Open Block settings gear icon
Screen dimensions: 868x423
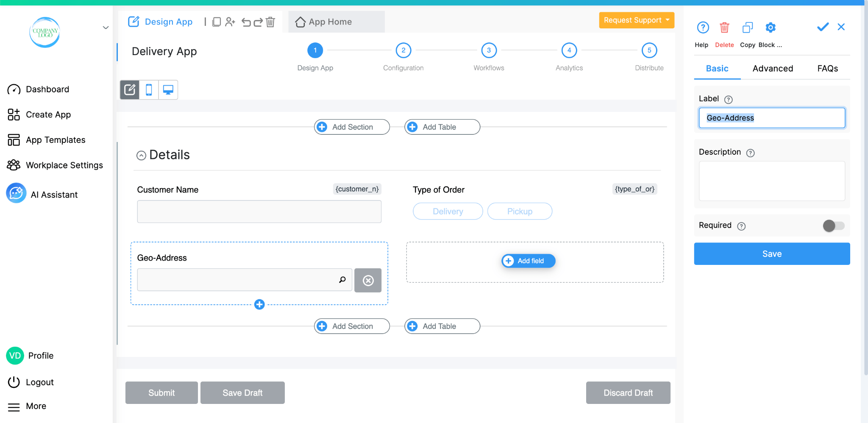click(771, 28)
